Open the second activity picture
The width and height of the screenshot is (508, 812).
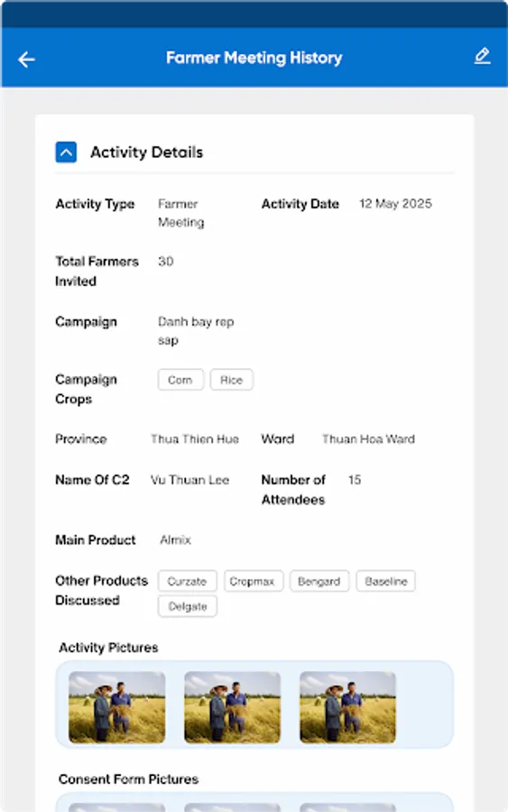[233, 707]
